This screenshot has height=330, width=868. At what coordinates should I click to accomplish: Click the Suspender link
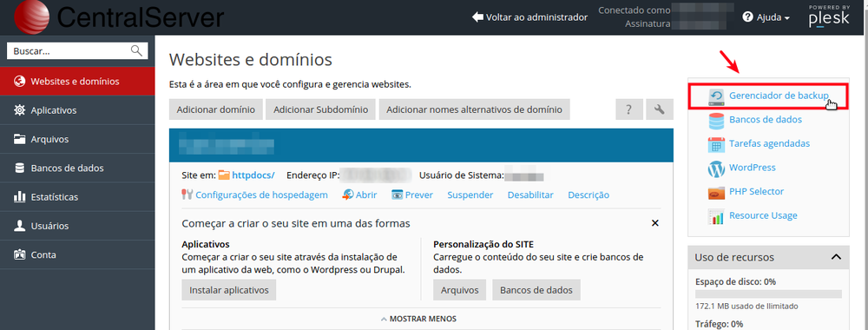pyautogui.click(x=470, y=195)
